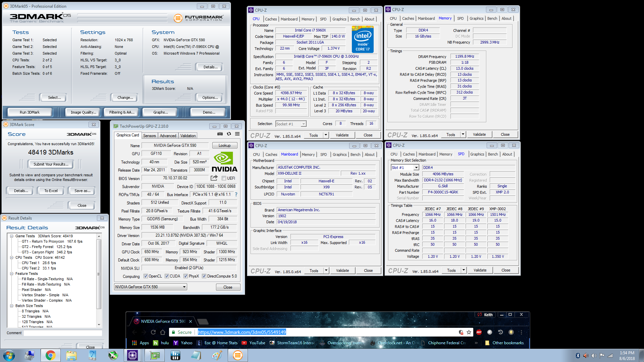Collapse the CPU Tests tree node
Image resolution: width=644 pixels, height=362 pixels.
pyautogui.click(x=12, y=257)
